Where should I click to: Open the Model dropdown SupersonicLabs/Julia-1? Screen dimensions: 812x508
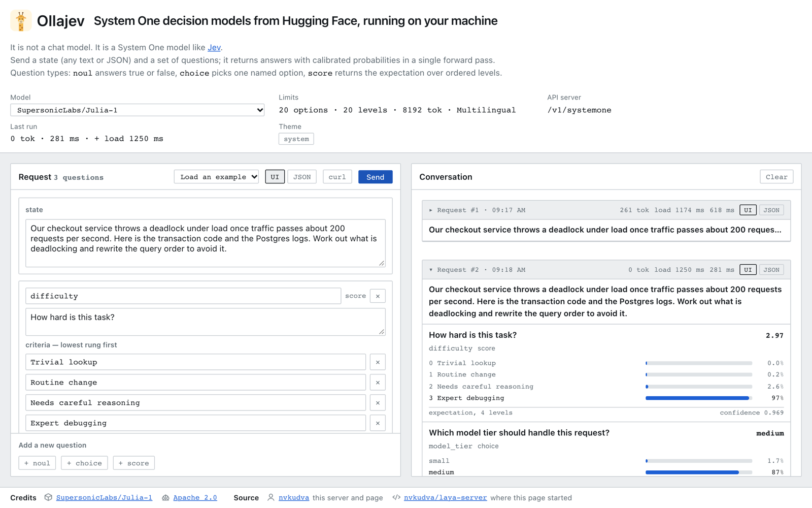coord(137,110)
